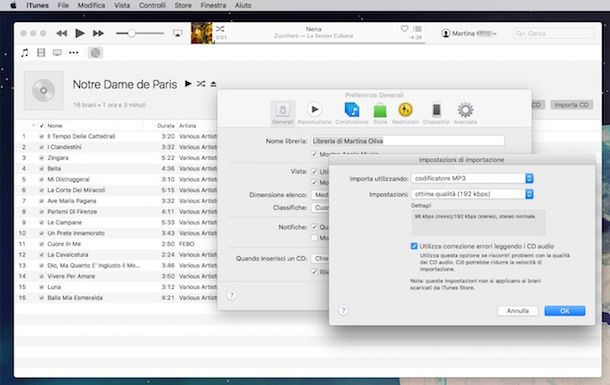Open the more media types ellipsis
Screen dimensions: 610x385
(x=74, y=52)
